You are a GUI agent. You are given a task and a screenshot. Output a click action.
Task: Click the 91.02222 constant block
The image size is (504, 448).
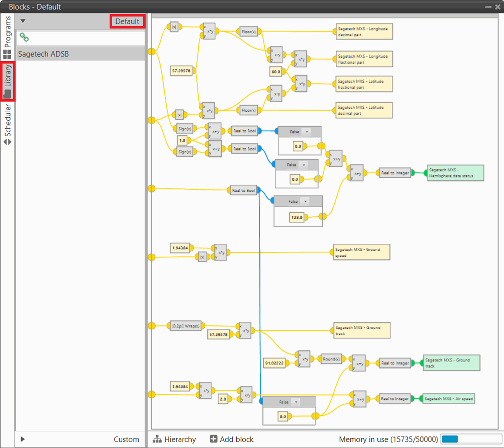275,363
